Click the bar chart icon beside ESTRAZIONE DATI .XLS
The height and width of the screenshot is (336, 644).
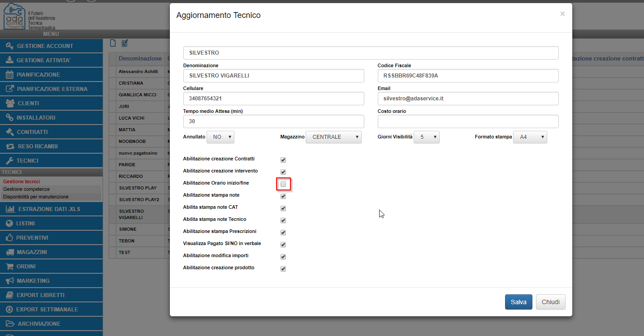(x=10, y=209)
